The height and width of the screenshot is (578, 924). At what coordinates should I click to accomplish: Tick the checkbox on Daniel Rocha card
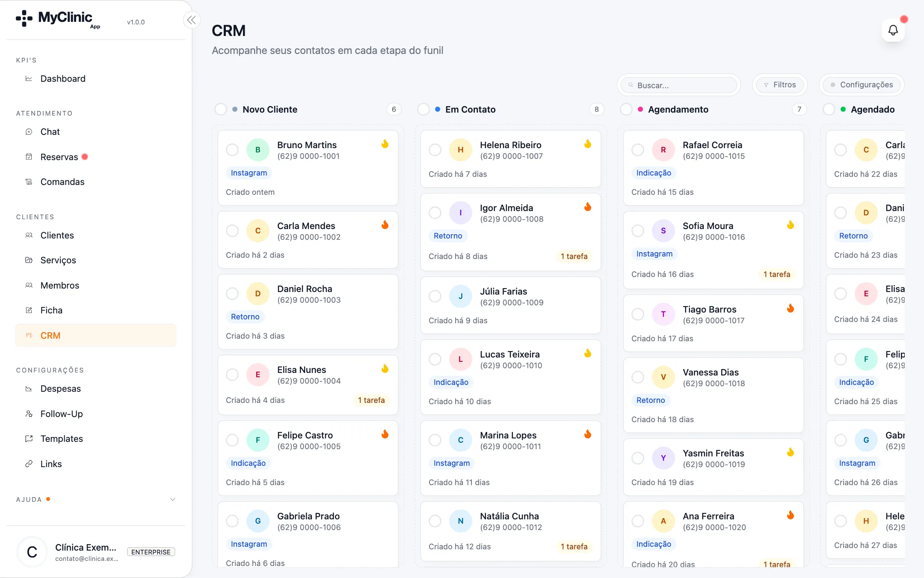(232, 294)
